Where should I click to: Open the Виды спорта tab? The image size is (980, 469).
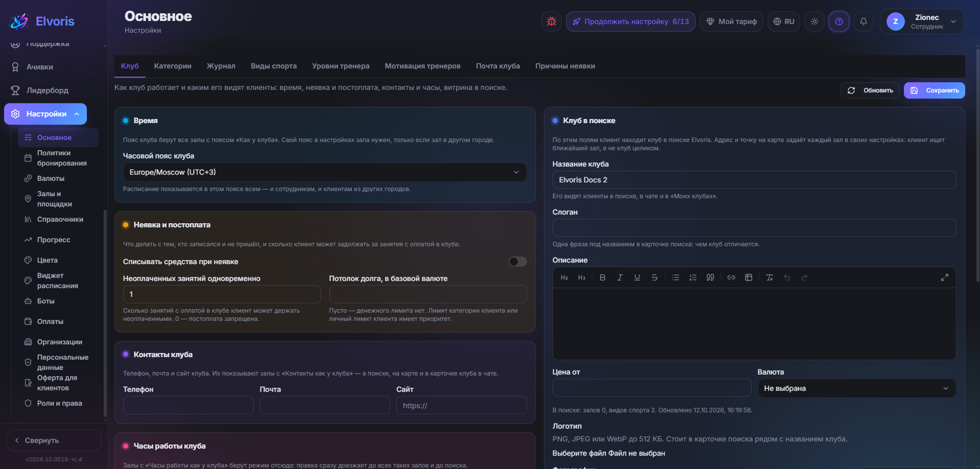pos(274,66)
